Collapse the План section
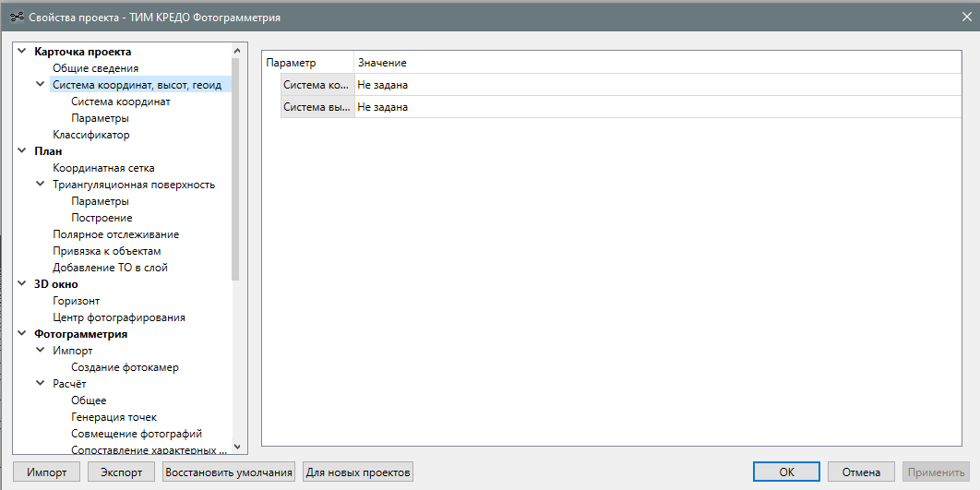 (22, 151)
